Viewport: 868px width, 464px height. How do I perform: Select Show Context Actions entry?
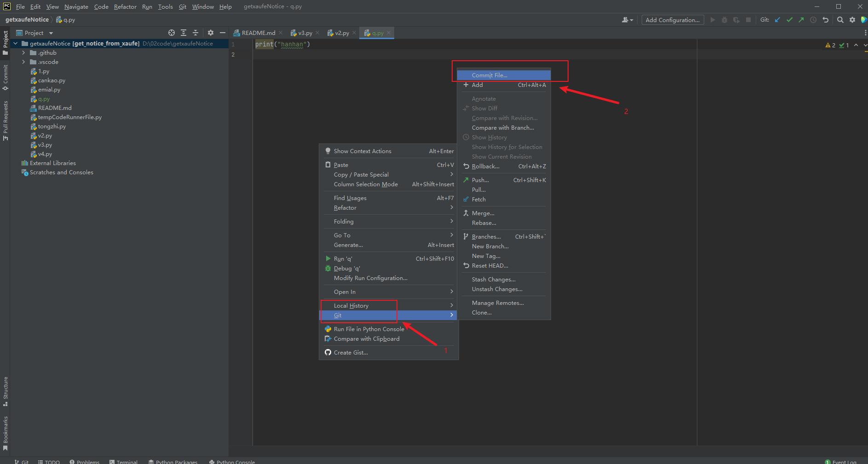point(389,151)
